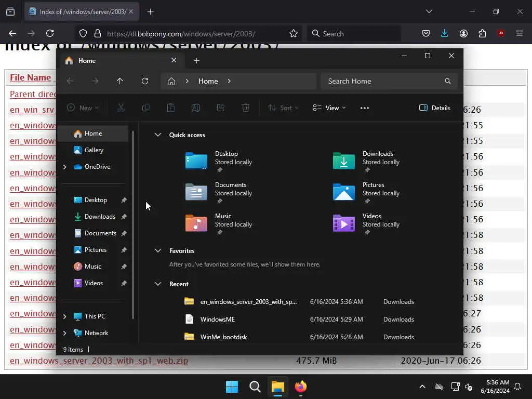Click the Share icon in Explorer toolbar
Screen dimensions: 532x399
click(x=220, y=108)
